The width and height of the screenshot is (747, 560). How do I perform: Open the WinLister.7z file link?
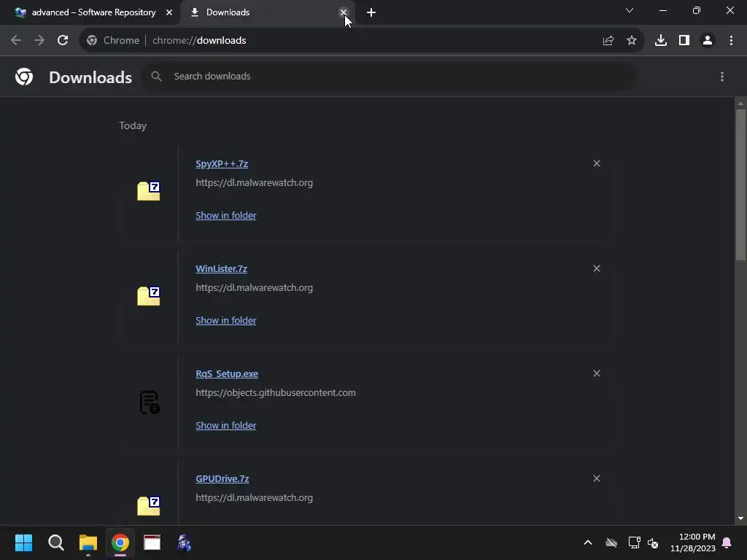click(221, 268)
